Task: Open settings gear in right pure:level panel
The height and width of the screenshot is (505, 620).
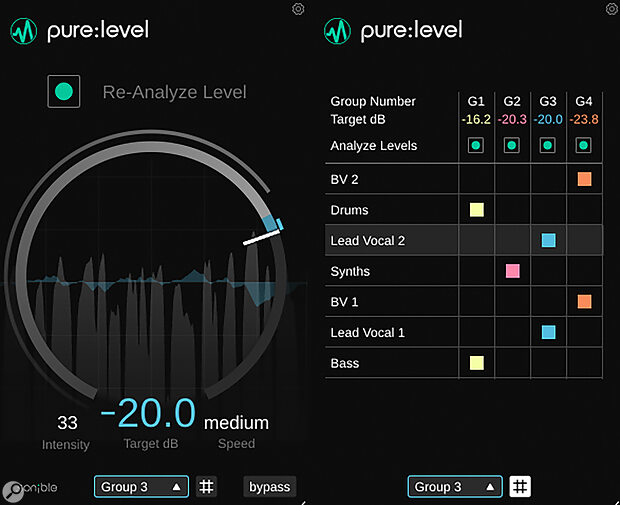Action: coord(612,9)
